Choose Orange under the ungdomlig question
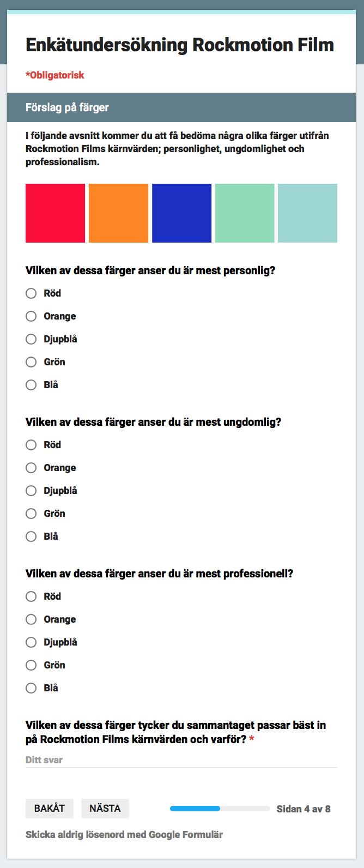The image size is (364, 868). coord(31,468)
